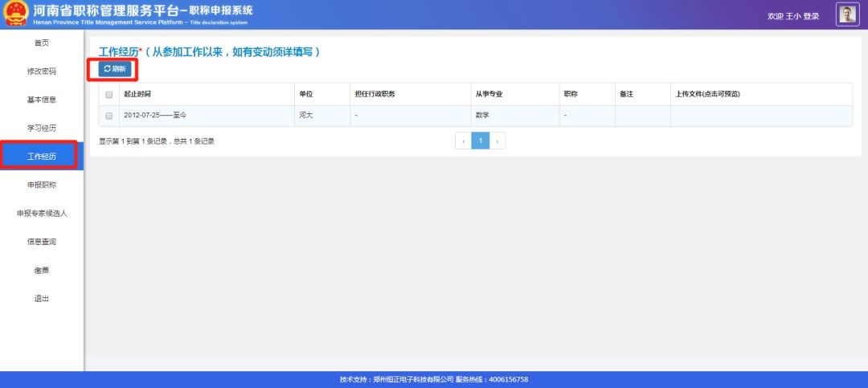Go to the previous page with the left arrow

[464, 141]
